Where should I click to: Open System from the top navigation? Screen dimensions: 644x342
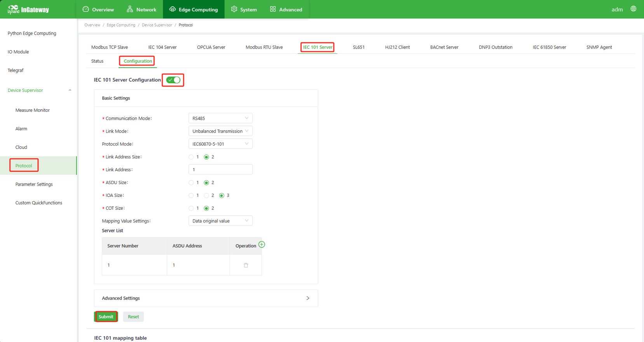coord(244,9)
